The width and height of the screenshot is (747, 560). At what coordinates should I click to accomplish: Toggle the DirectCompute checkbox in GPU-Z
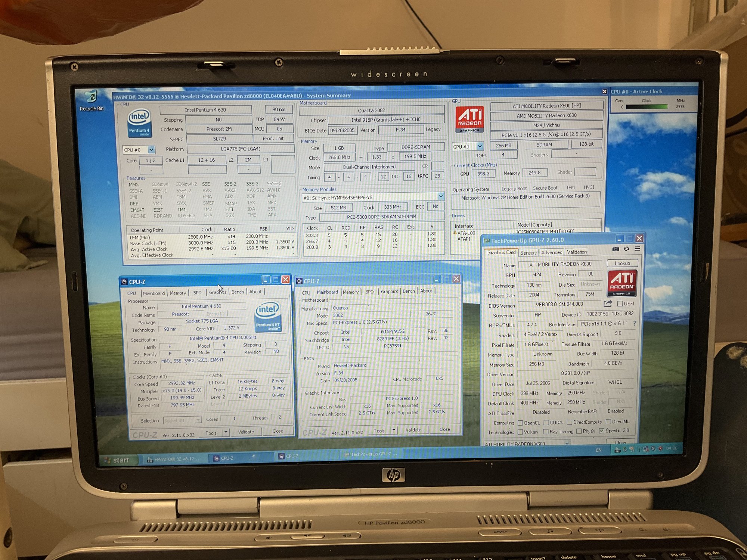click(570, 422)
